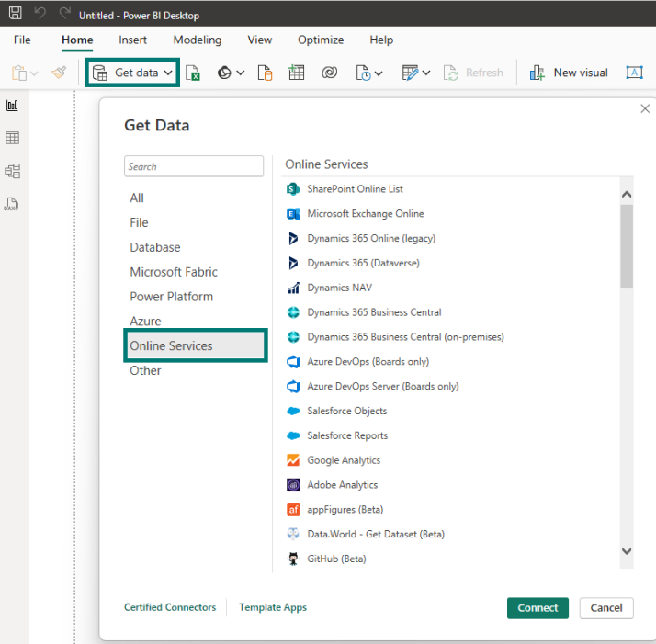Click the Dataverse swirl icon in ribbon
This screenshot has height=644, width=656.
(329, 73)
